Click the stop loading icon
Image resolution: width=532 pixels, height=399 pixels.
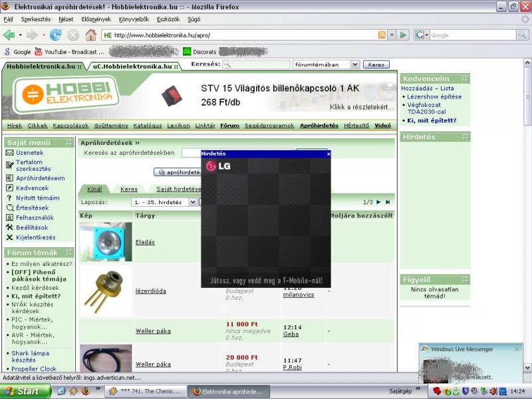click(73, 35)
